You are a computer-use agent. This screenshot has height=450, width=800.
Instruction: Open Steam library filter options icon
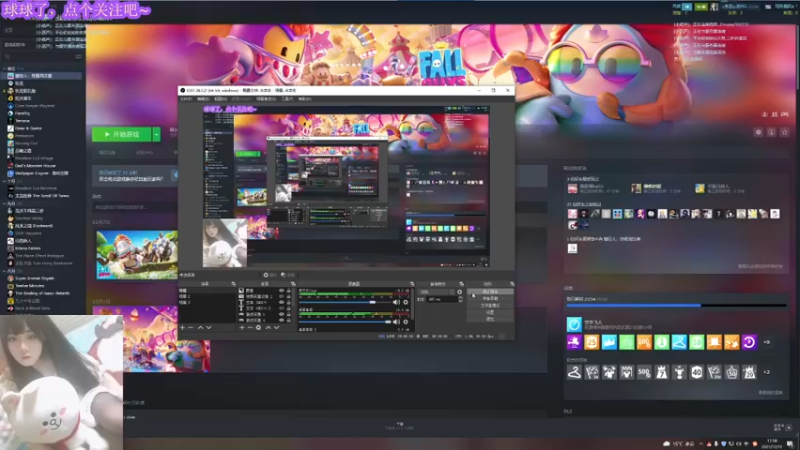[78, 57]
